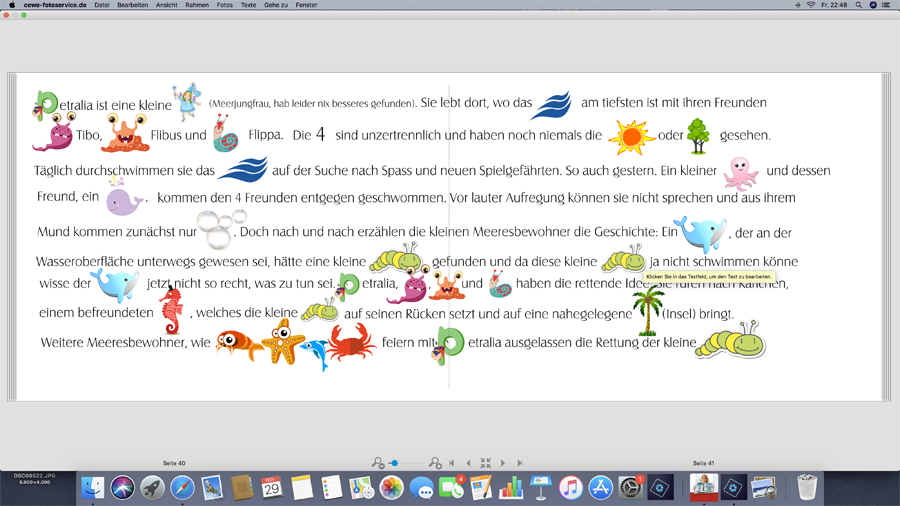Open Safari from the dock
The height and width of the screenshot is (506, 900).
pos(182,487)
